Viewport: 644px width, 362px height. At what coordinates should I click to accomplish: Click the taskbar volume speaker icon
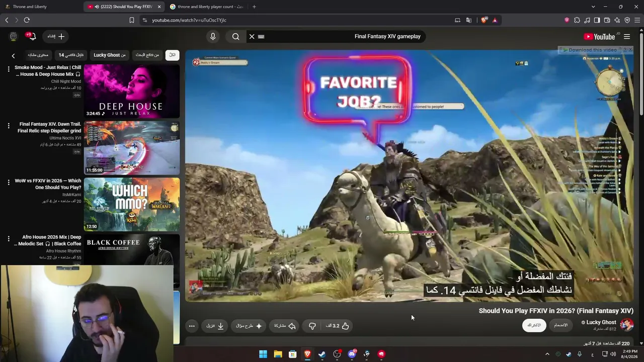(613, 354)
